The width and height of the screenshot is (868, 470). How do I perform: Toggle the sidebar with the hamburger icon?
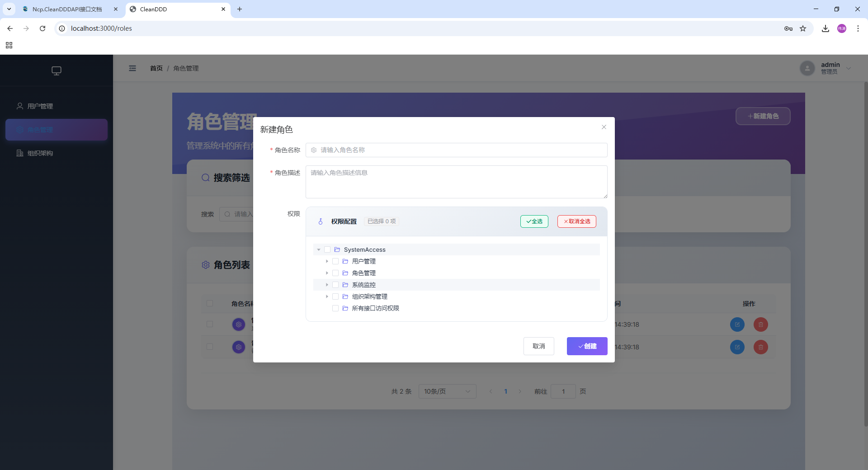tap(132, 68)
